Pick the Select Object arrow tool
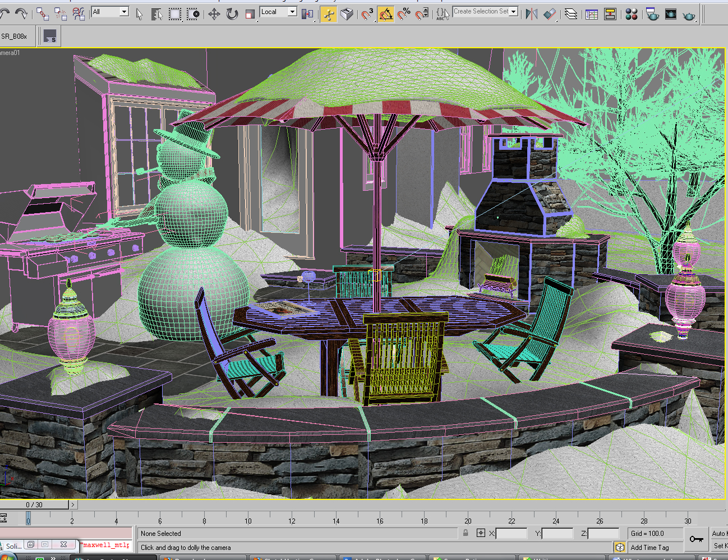Viewport: 728px width, 560px height. click(x=140, y=13)
